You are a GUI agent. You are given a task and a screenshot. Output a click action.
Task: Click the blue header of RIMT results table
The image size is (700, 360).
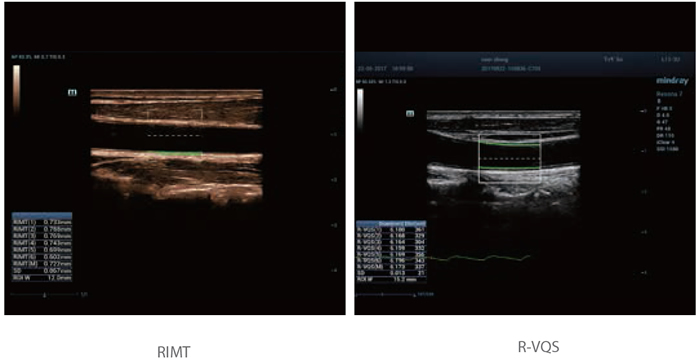click(42, 215)
